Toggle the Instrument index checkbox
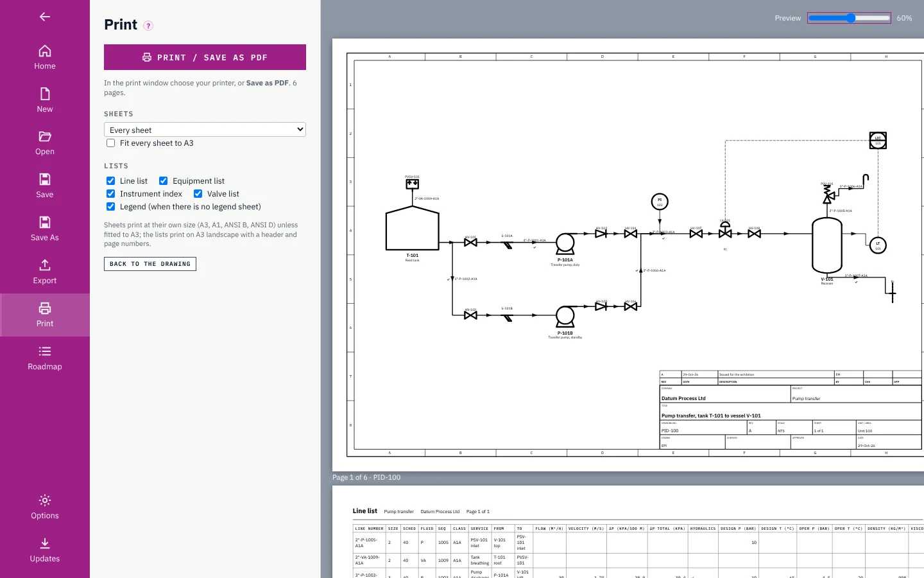The image size is (924, 578). pyautogui.click(x=111, y=194)
